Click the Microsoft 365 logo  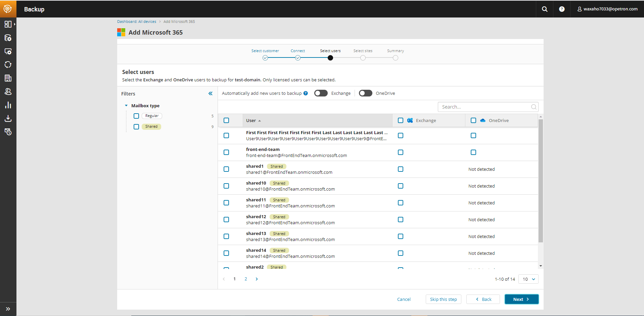point(121,32)
